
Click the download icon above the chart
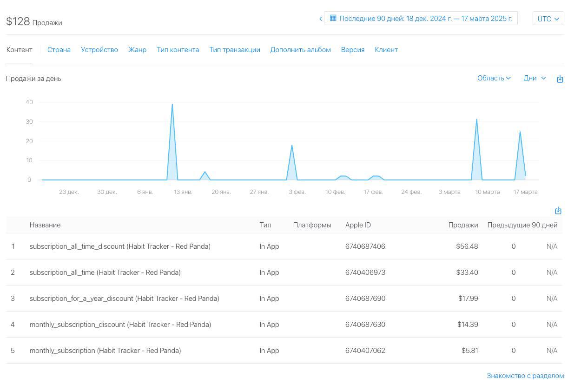tap(560, 79)
